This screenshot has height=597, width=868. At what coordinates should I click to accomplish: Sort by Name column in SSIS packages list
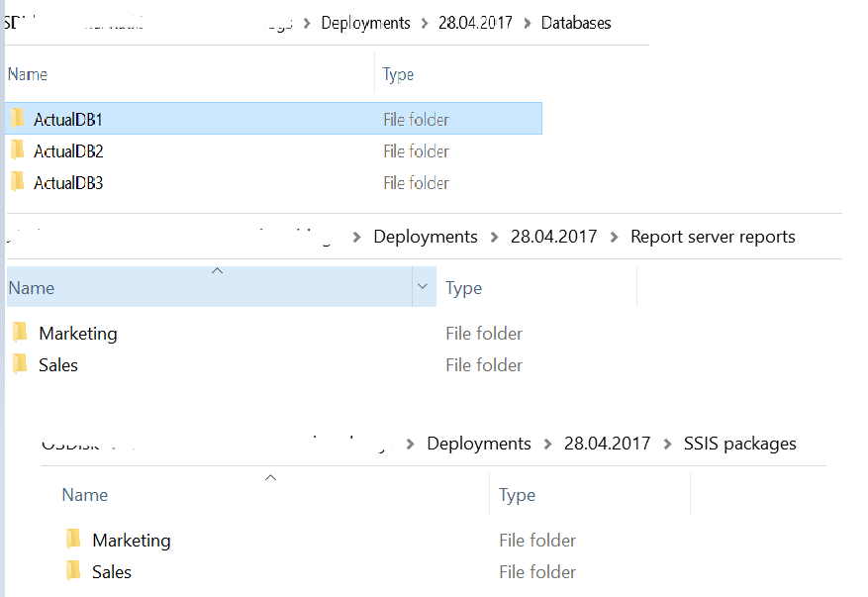(85, 494)
